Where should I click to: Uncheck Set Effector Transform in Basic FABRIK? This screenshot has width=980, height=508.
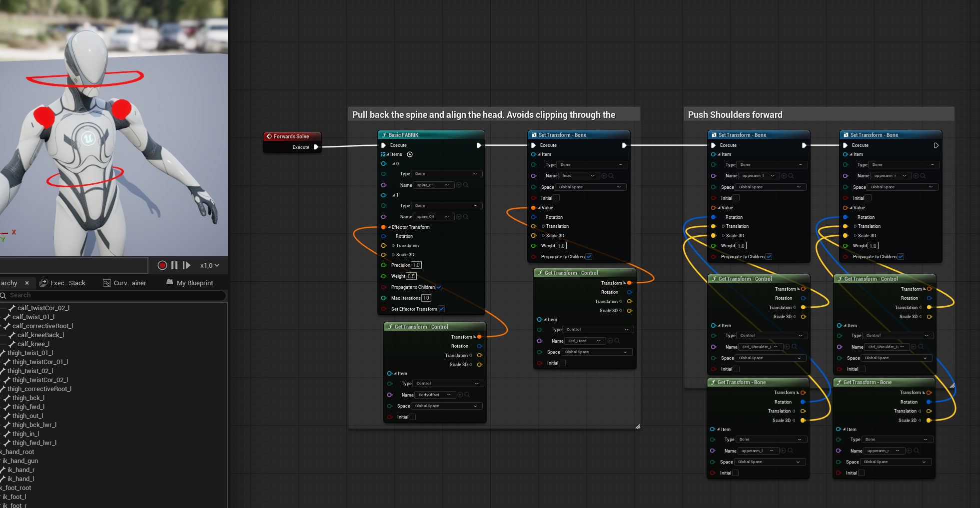[x=442, y=309]
